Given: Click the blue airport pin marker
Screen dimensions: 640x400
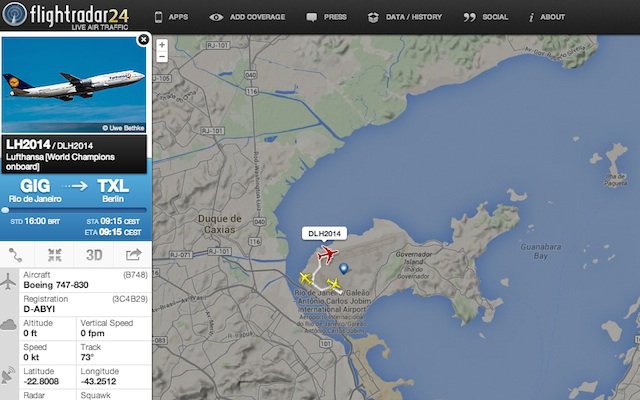Looking at the screenshot, I should click(344, 269).
